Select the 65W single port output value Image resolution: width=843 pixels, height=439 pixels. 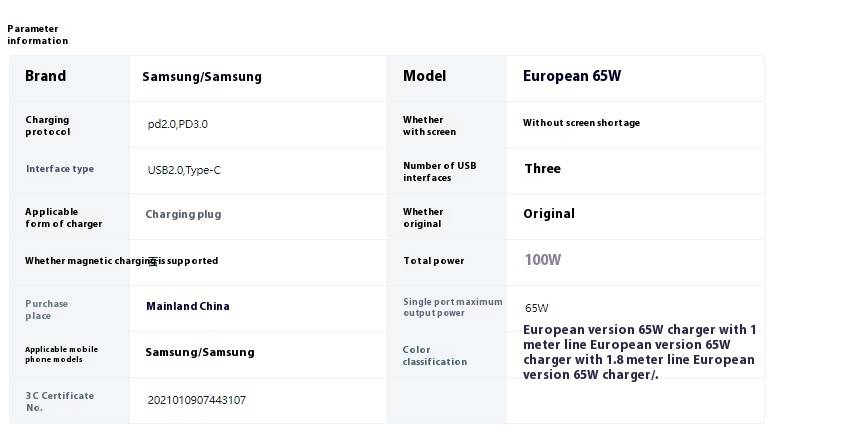coord(537,308)
